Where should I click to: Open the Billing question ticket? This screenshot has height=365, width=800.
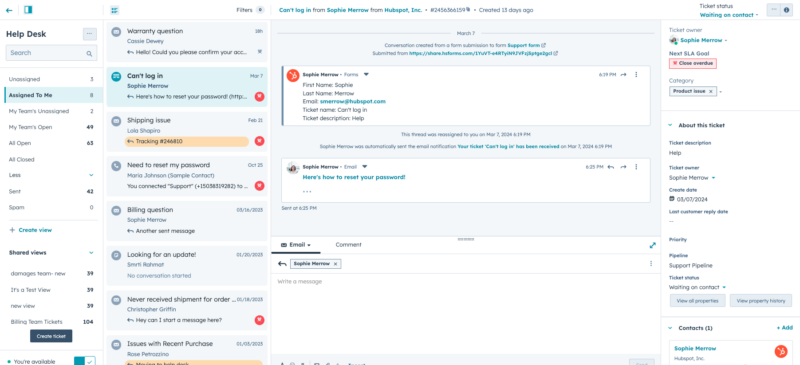tap(186, 221)
